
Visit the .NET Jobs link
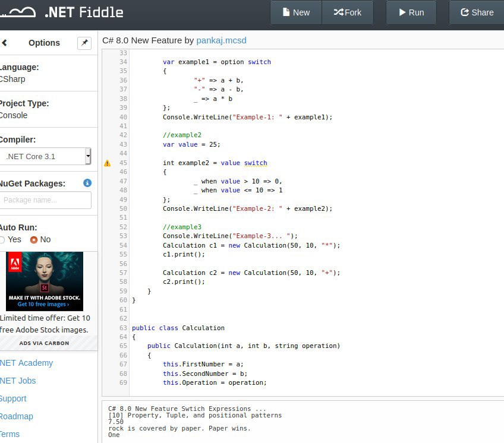pyautogui.click(x=18, y=381)
